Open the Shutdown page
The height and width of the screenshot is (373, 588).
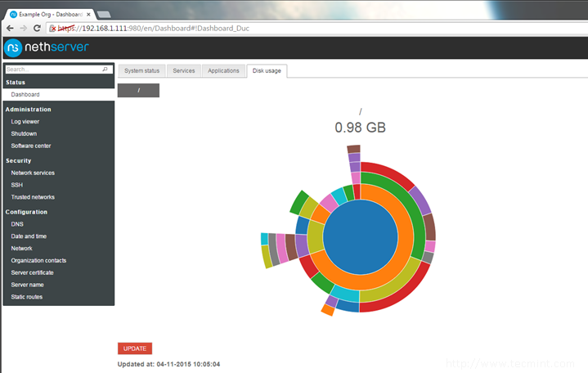click(24, 133)
